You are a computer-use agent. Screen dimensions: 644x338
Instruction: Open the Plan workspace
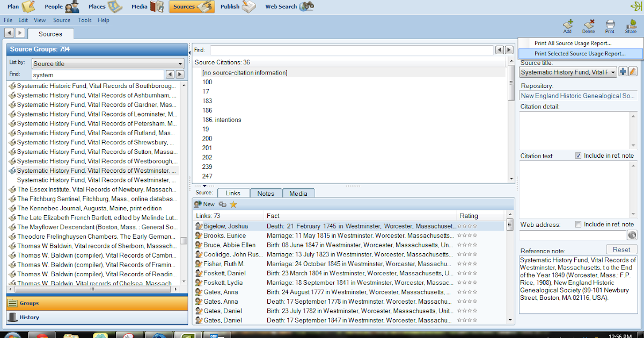[x=21, y=6]
